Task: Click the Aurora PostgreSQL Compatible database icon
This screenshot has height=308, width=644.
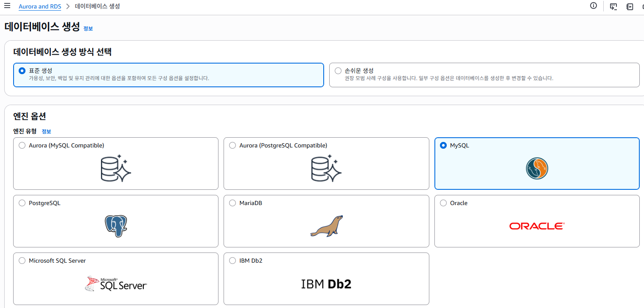Action: [x=326, y=169]
